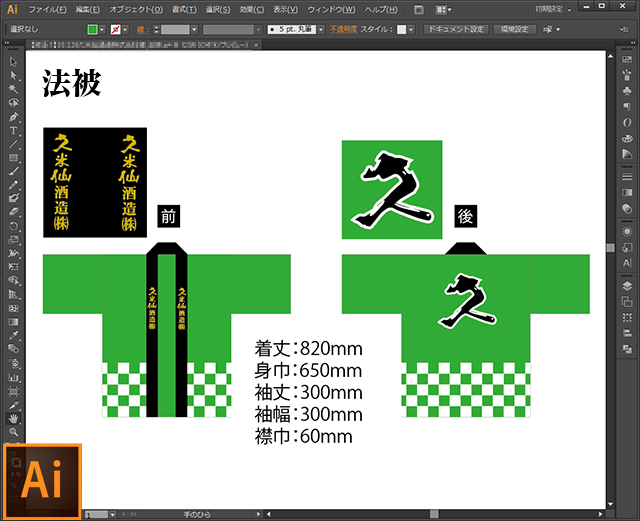Expand the left tools panel arrows
640x521 pixels.
point(7,43)
